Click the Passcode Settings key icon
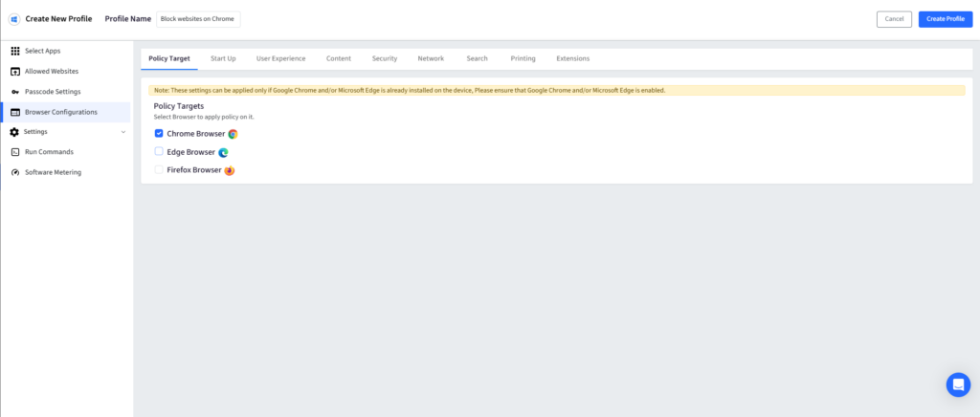980x417 pixels. [15, 92]
